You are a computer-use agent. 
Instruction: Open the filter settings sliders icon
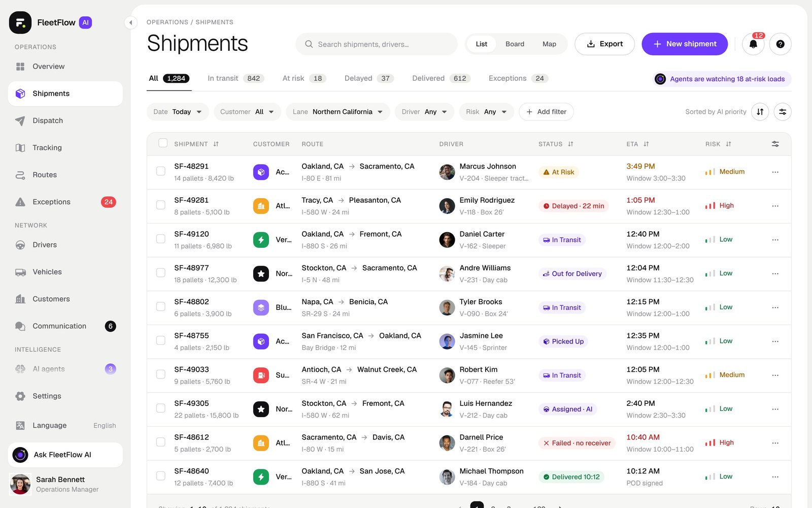[783, 112]
